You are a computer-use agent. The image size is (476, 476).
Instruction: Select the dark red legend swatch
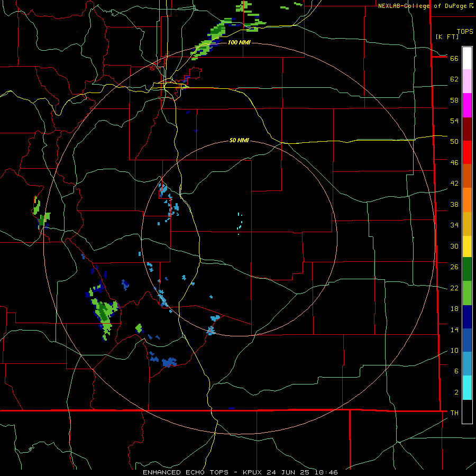[x=467, y=129]
